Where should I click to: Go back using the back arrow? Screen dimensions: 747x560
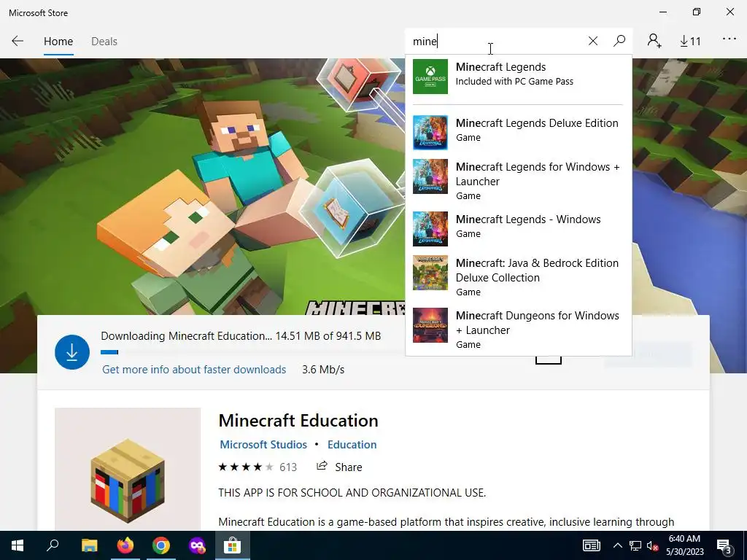(18, 41)
